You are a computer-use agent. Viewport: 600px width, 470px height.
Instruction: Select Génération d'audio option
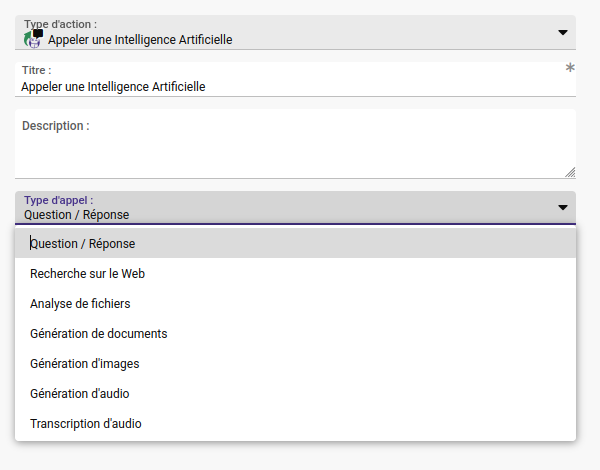tap(295, 393)
